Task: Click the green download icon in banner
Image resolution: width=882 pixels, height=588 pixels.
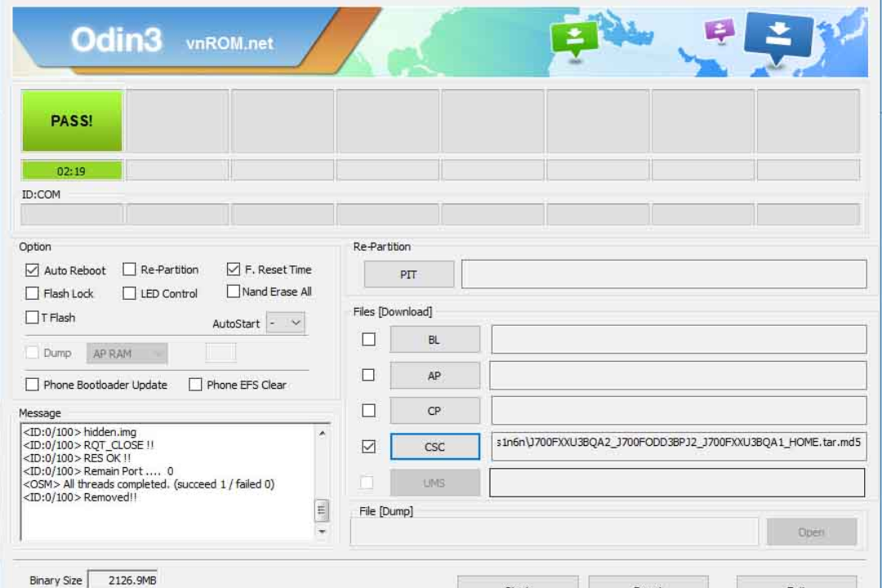Action: [x=574, y=39]
